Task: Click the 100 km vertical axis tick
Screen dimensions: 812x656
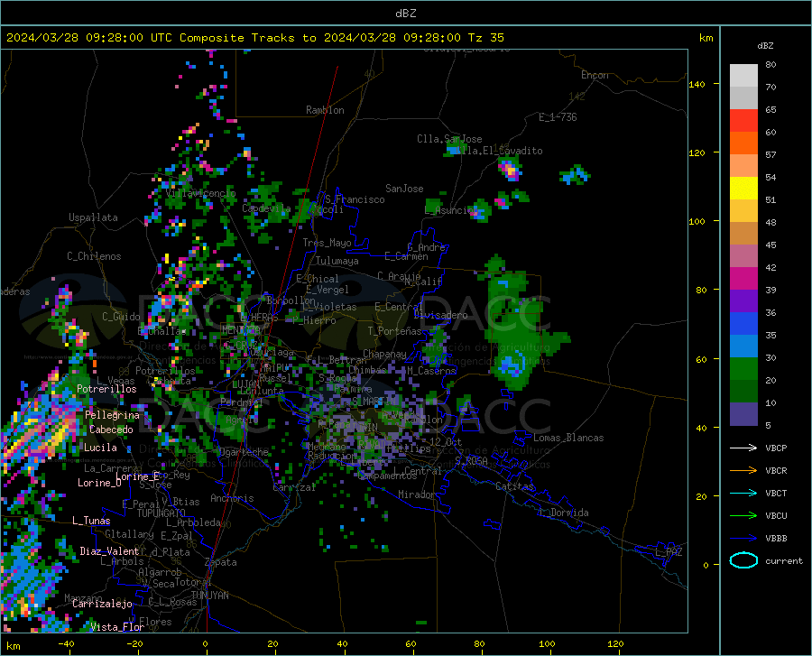Action: coord(697,222)
